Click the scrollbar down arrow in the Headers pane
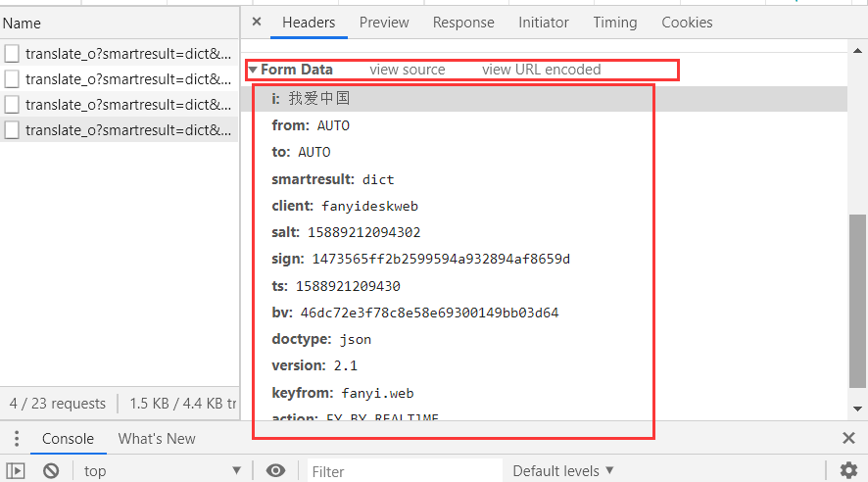The height and width of the screenshot is (482, 868). coord(857,408)
